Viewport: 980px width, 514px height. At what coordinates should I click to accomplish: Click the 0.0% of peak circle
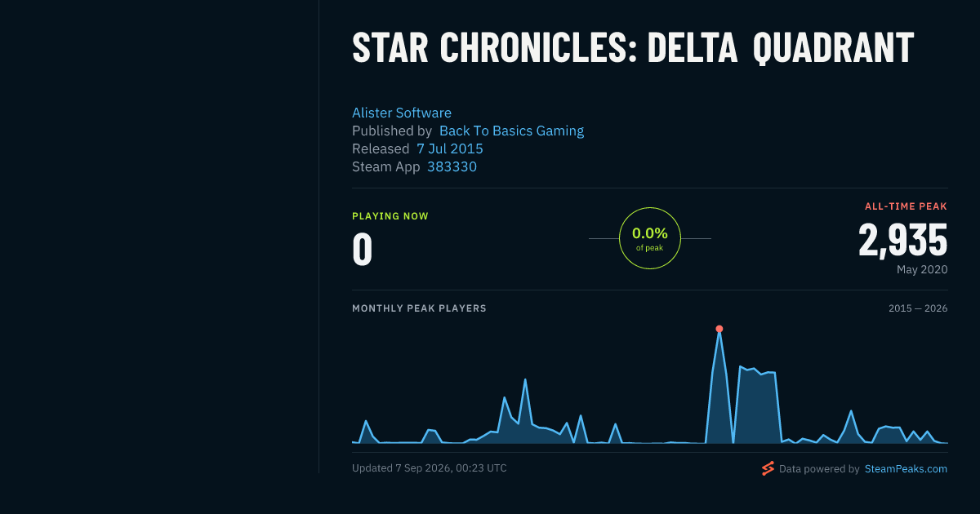click(650, 238)
